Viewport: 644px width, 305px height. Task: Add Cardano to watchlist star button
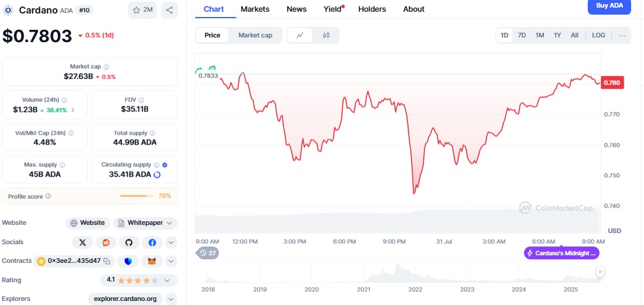142,10
